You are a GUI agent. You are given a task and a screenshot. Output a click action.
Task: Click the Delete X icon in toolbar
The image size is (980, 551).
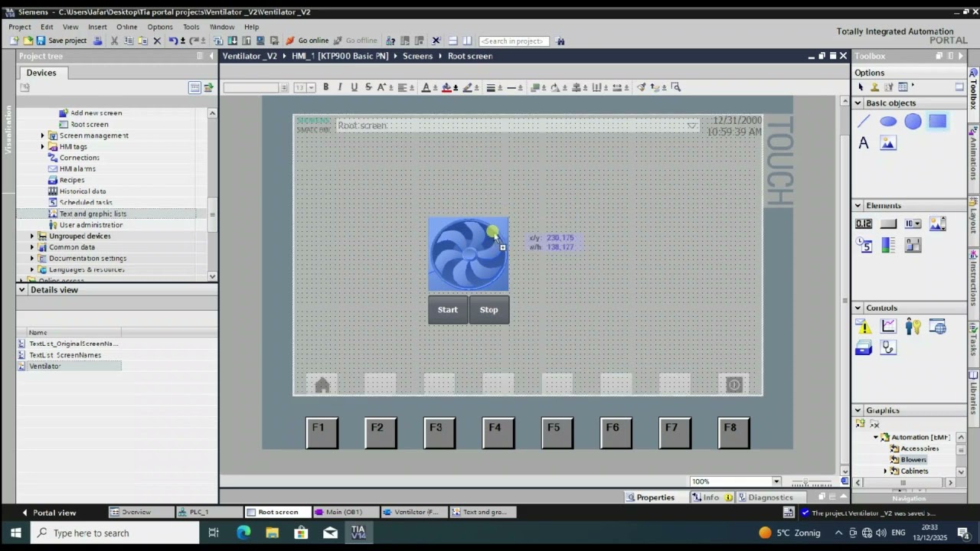157,41
